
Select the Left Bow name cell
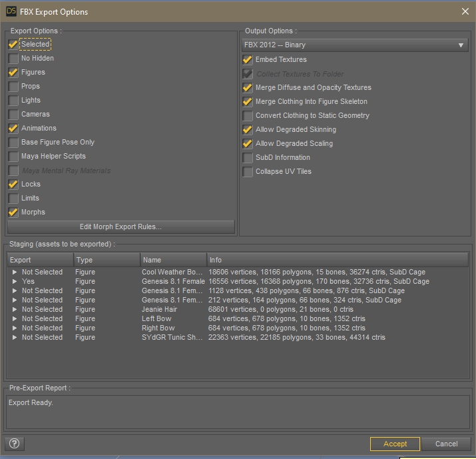(x=156, y=318)
